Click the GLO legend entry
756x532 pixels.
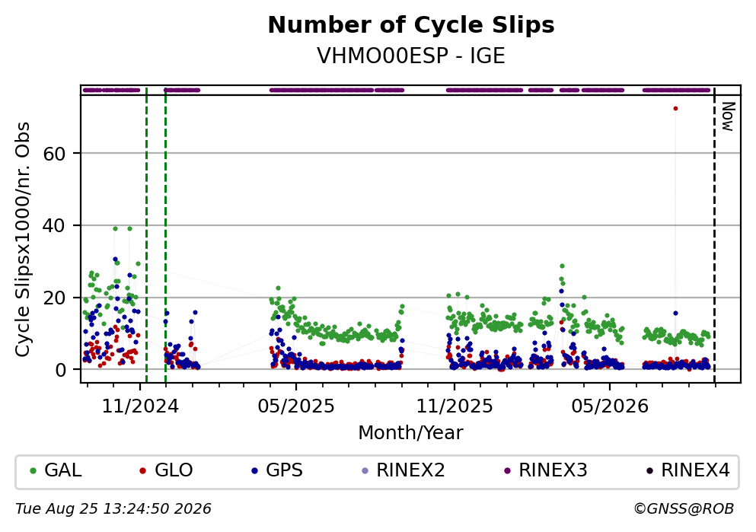[166, 470]
